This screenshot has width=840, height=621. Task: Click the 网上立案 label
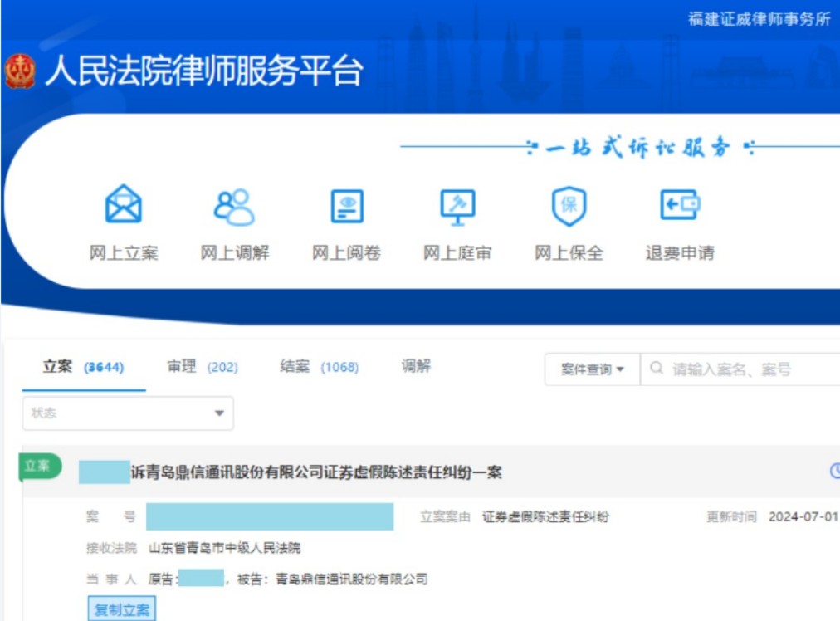(x=123, y=252)
